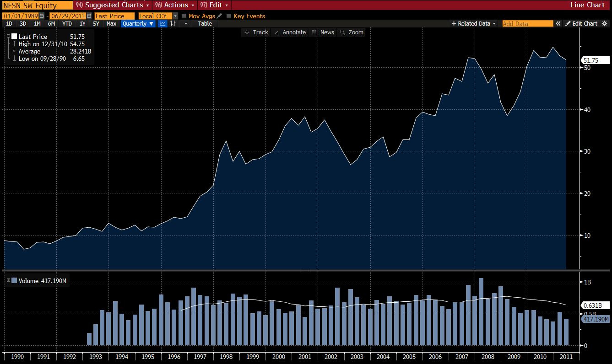The width and height of the screenshot is (612, 364).
Task: Collapse the Last Price legend tree
Action: click(8, 36)
